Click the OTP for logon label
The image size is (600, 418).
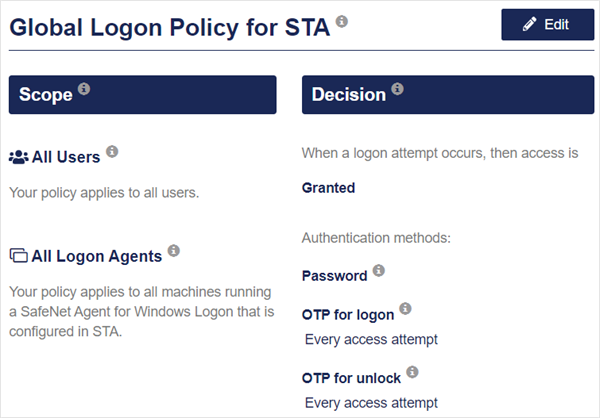pos(348,315)
